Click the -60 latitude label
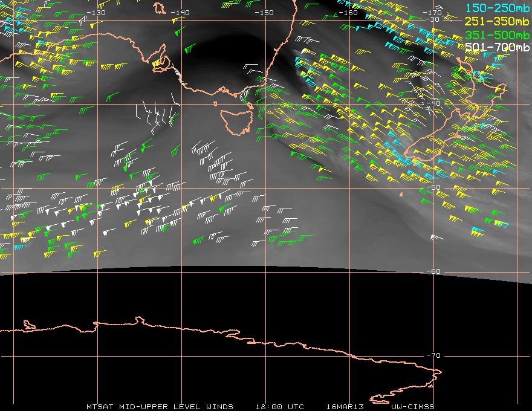Screen dimensions: 532x411 point(433,271)
